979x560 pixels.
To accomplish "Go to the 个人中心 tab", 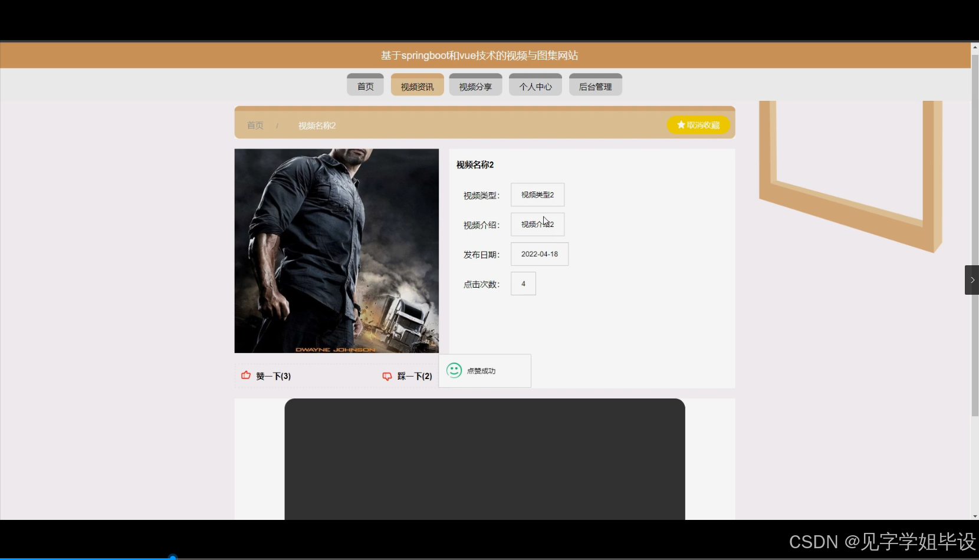I will click(x=536, y=85).
